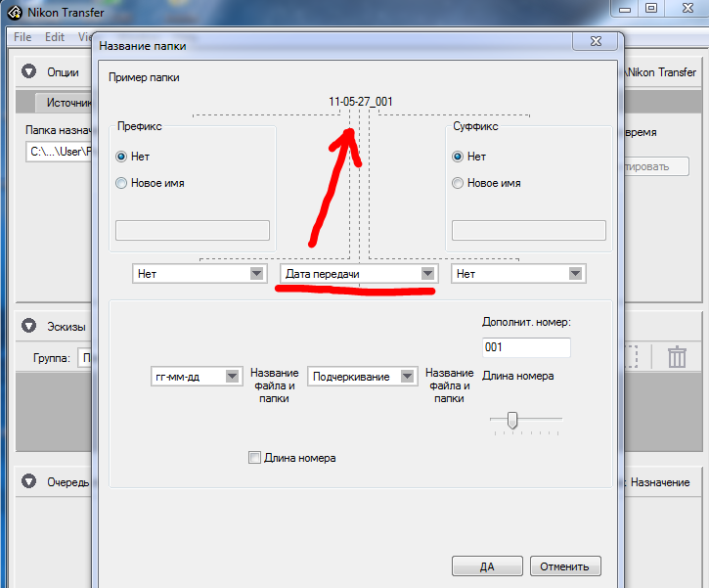Image resolution: width=709 pixels, height=588 pixels.
Task: Click the dashed selection box icon beside the trash
Action: [631, 356]
